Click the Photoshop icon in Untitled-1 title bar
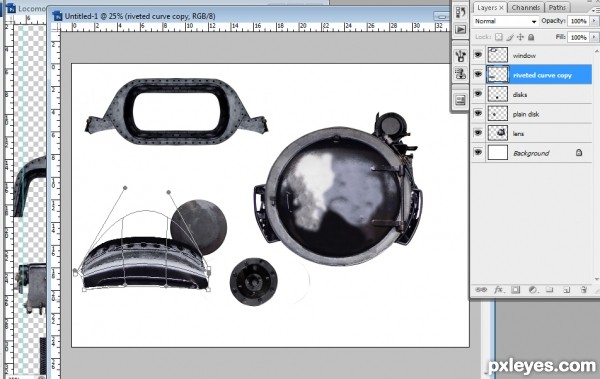Image resolution: width=600 pixels, height=379 pixels. (57, 16)
